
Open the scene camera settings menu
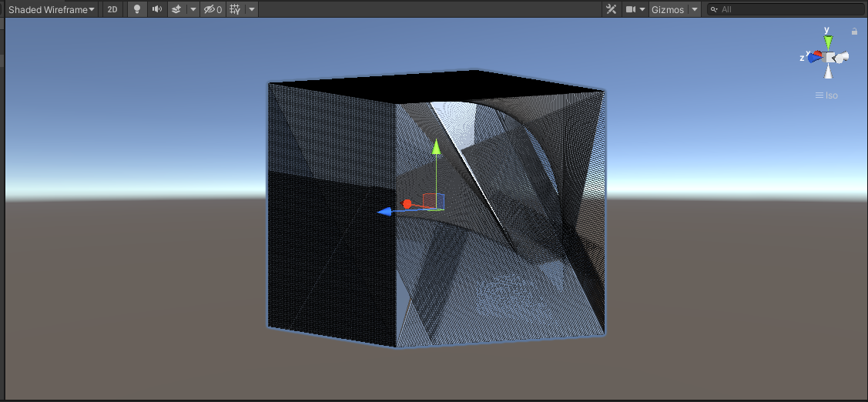[x=635, y=9]
